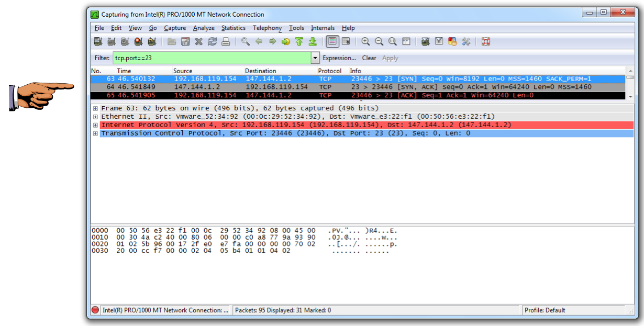Expand Transmission Control Protocol node
Image resolution: width=644 pixels, height=326 pixels.
tap(95, 133)
